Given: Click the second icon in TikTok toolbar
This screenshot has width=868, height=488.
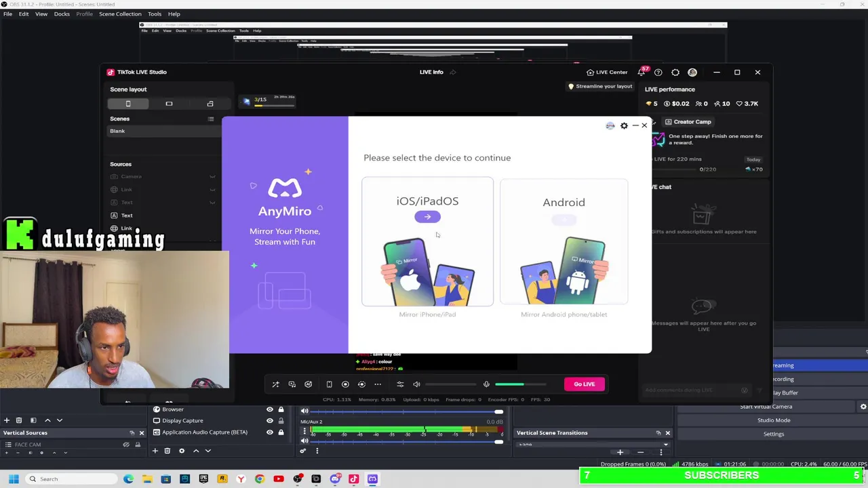Looking at the screenshot, I should point(292,384).
